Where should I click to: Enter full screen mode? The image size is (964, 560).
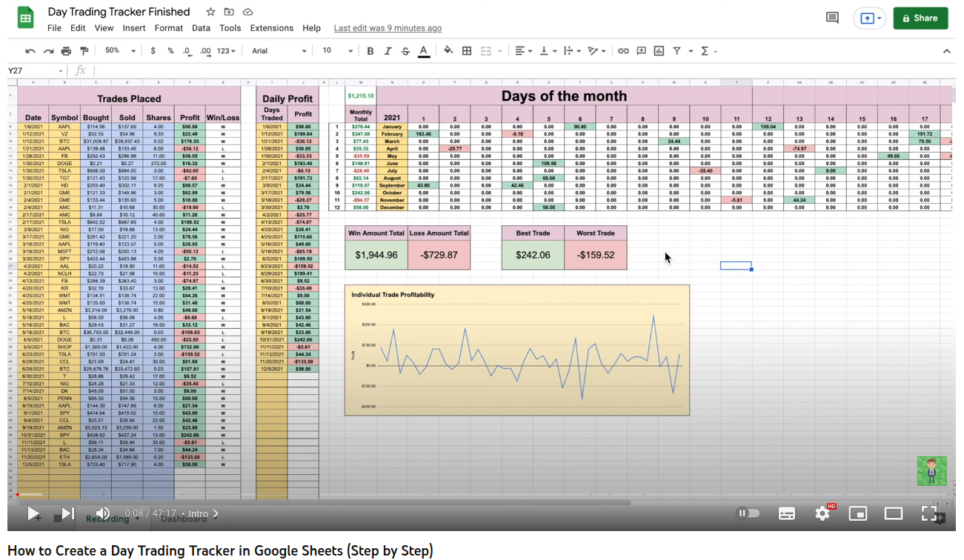(x=929, y=513)
